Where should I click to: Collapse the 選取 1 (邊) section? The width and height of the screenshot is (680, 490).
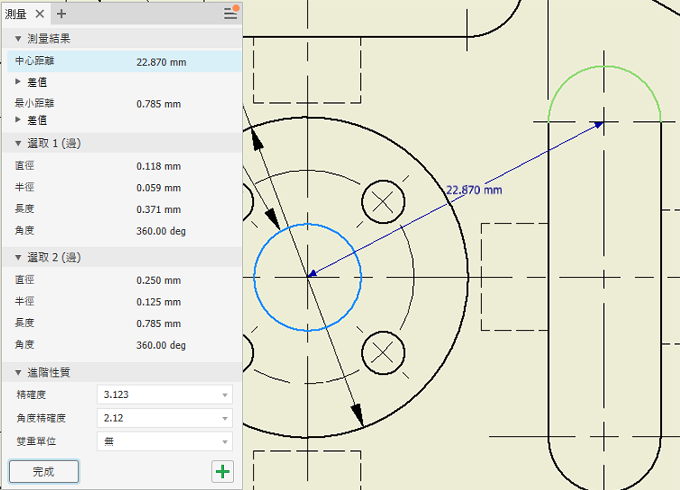coord(18,143)
